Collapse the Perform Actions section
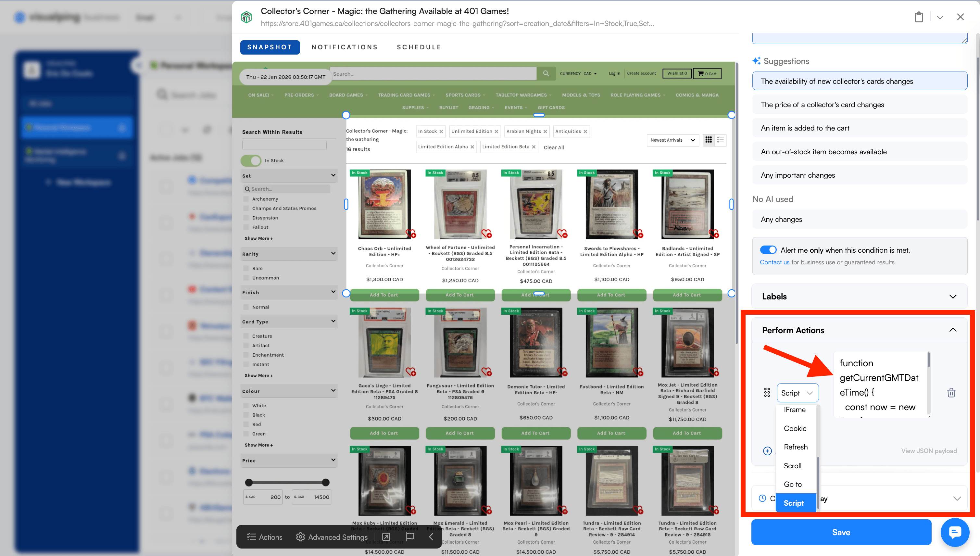 (x=953, y=330)
